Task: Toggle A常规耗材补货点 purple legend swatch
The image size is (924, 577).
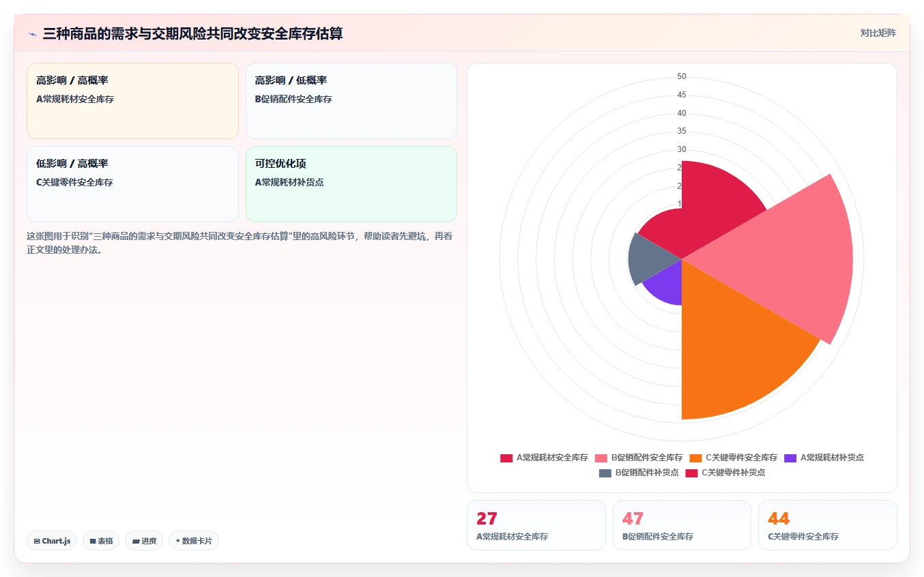Action: [791, 458]
